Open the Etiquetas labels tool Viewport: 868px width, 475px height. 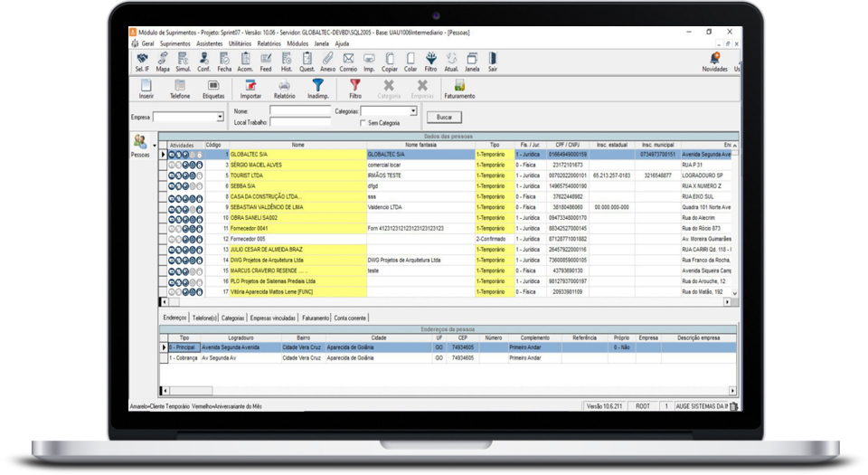pyautogui.click(x=213, y=87)
